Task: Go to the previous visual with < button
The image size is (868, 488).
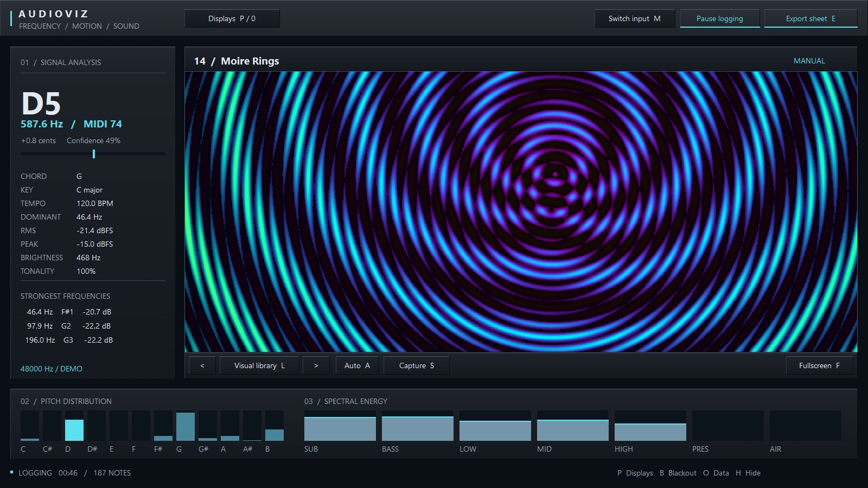Action: point(202,365)
